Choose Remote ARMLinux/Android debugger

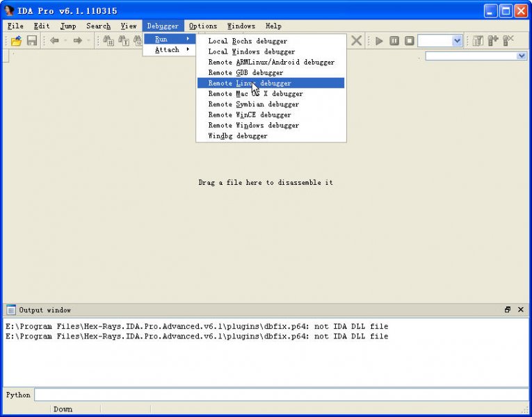271,62
